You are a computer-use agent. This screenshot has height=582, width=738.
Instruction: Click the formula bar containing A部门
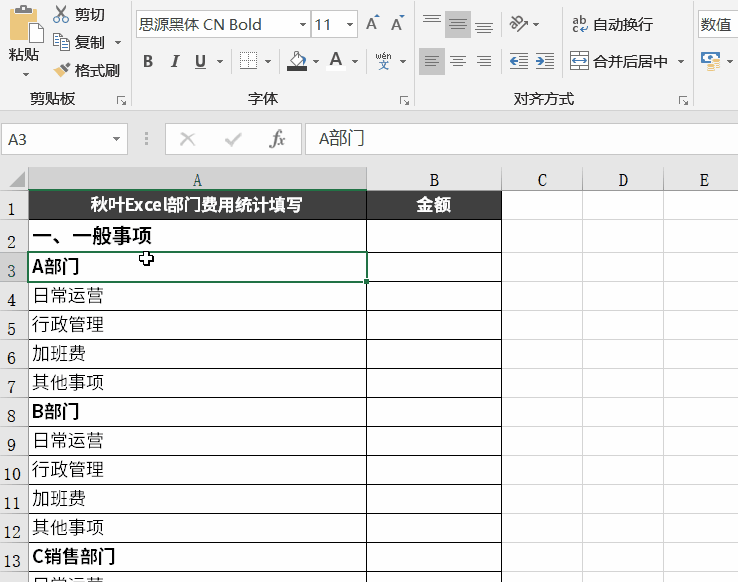pos(521,139)
